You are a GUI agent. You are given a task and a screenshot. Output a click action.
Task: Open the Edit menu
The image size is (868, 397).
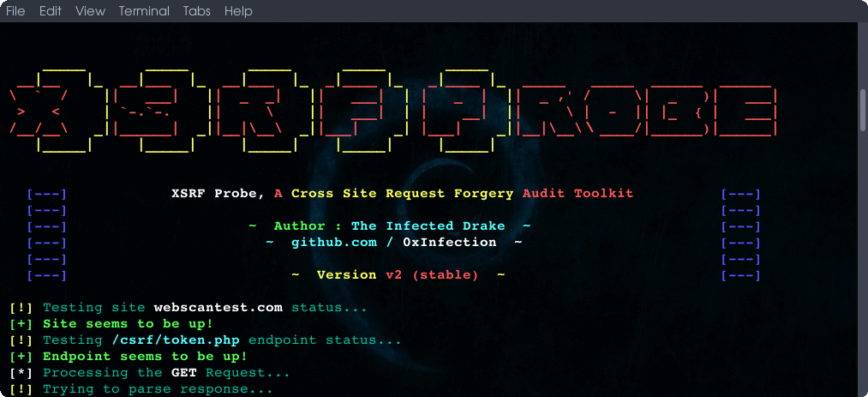coord(51,11)
